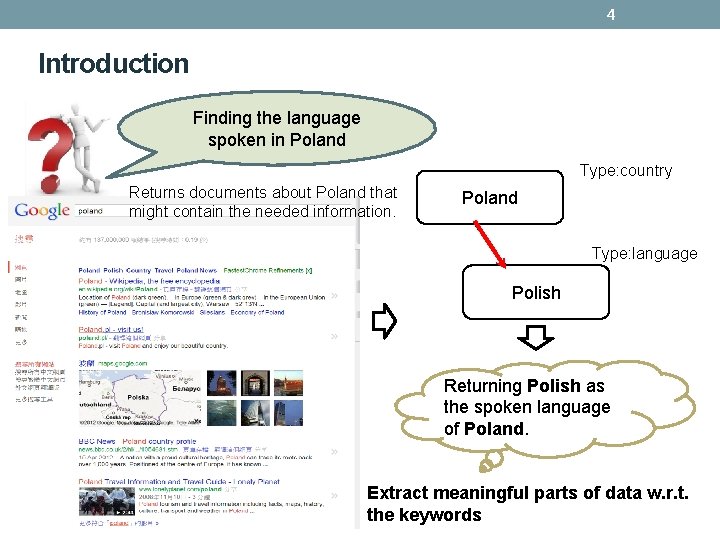The width and height of the screenshot is (720, 540).
Task: Open the bottom-middle building photo thumbnail
Action: [255, 413]
